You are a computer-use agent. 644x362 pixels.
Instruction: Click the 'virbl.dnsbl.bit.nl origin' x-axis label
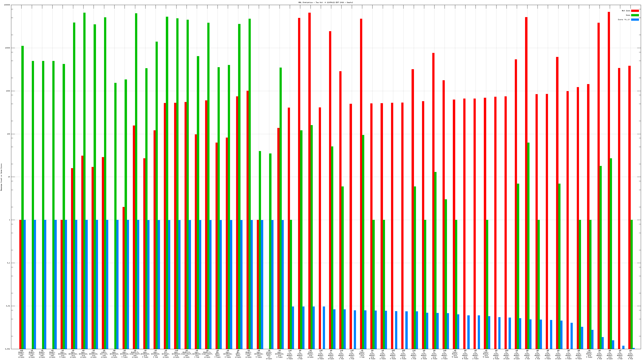click(269, 355)
